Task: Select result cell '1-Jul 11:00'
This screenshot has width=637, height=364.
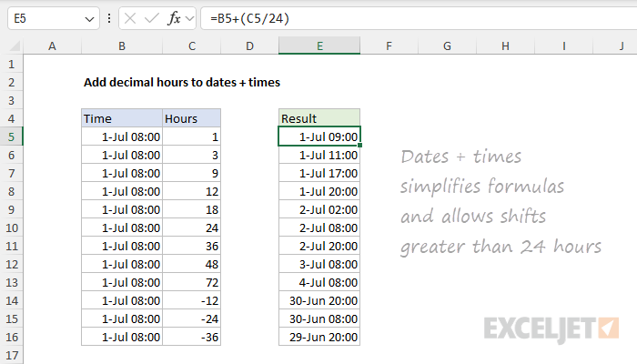Action: click(x=319, y=156)
